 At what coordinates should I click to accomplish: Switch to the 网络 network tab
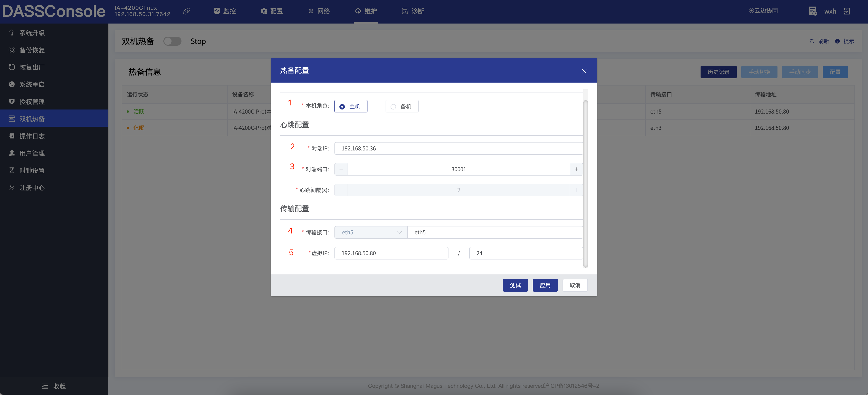point(319,11)
